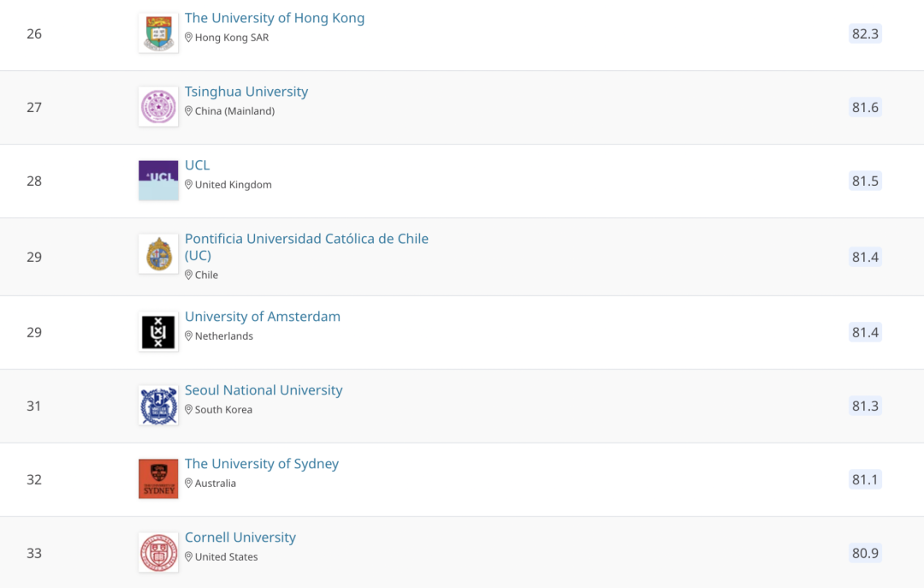Viewport: 924px width, 588px height.
Task: Open the UCL university name link
Action: pos(198,165)
